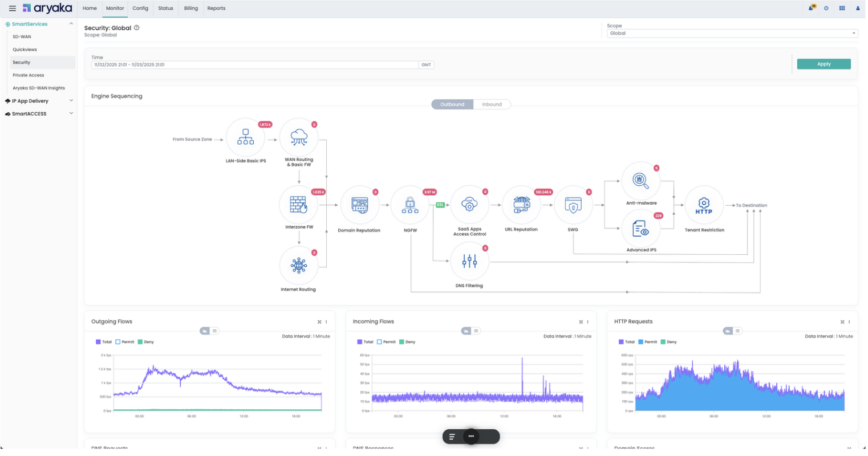Image resolution: width=868 pixels, height=456 pixels.
Task: Go to the Reports tab
Action: pos(216,9)
